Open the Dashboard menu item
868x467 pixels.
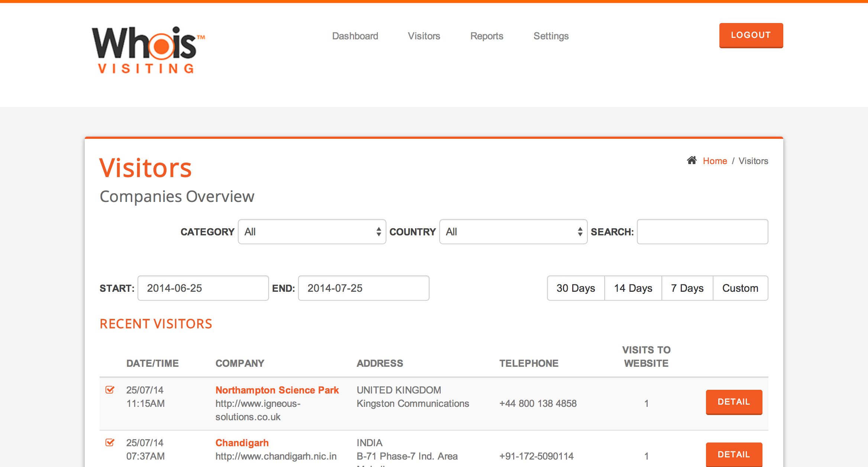coord(355,36)
